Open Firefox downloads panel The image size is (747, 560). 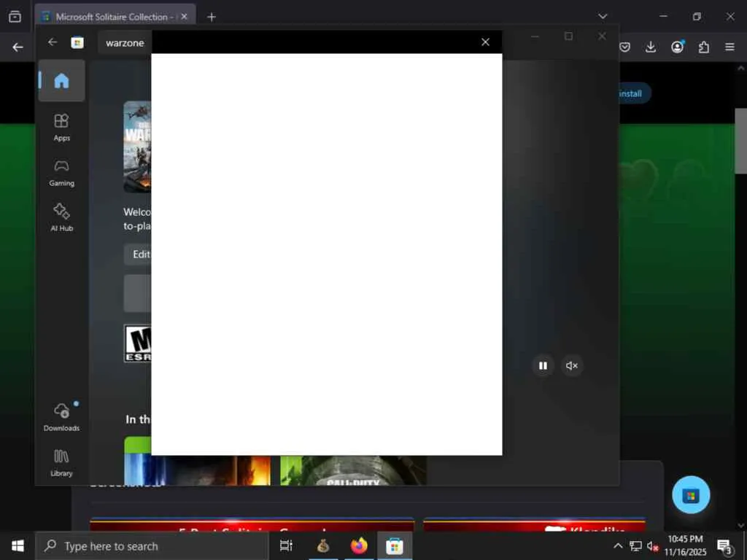650,47
